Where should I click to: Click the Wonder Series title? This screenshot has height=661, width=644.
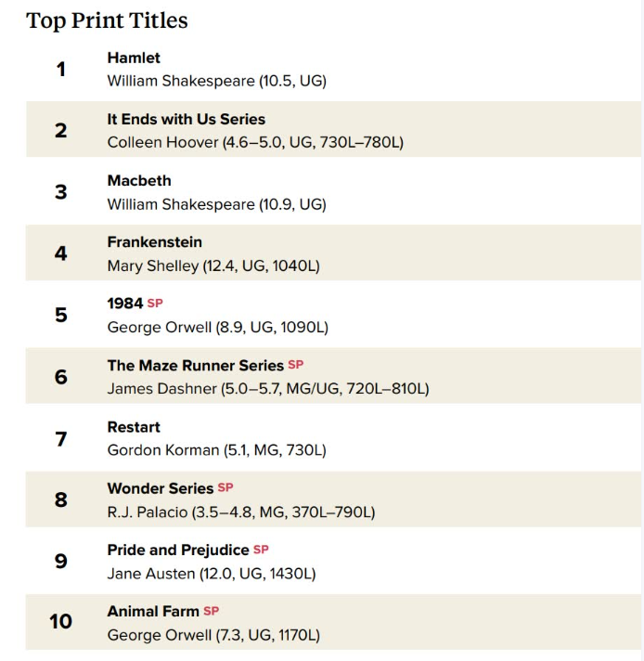[x=161, y=488]
